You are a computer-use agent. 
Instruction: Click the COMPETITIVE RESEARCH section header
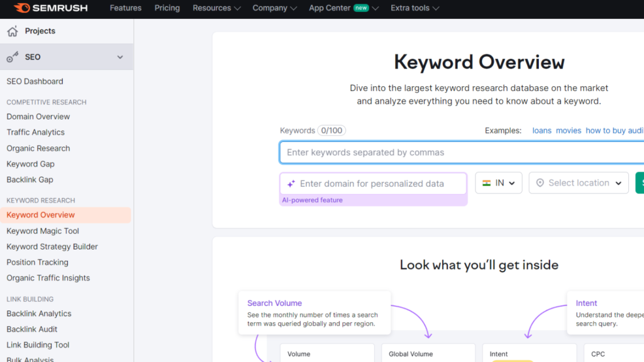[x=47, y=102]
